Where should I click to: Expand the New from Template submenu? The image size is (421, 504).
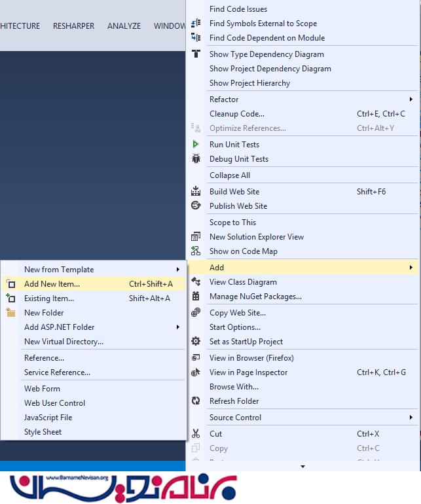[x=177, y=270]
